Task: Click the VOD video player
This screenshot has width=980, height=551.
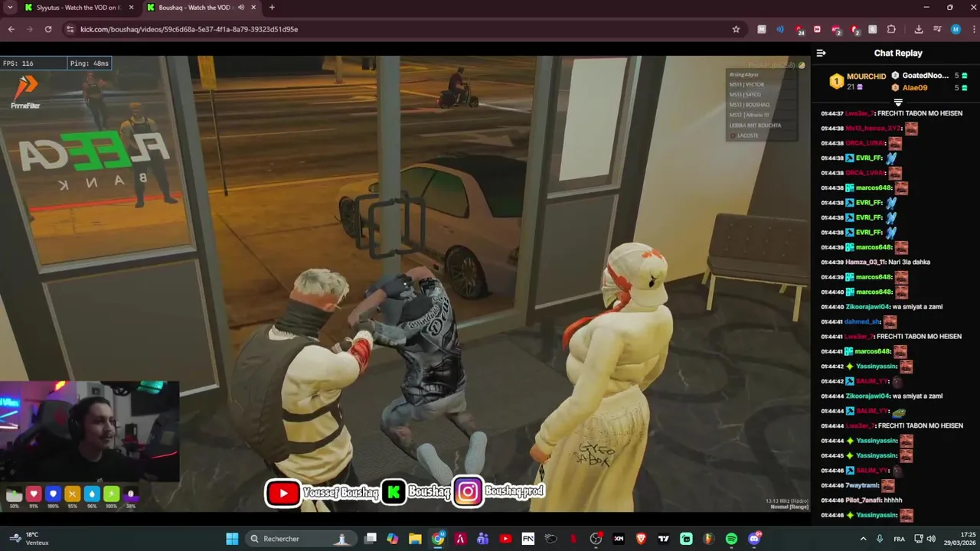Action: pyautogui.click(x=404, y=283)
